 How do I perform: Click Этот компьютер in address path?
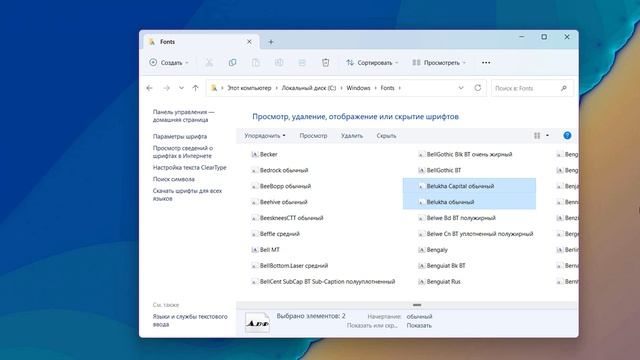(x=249, y=88)
